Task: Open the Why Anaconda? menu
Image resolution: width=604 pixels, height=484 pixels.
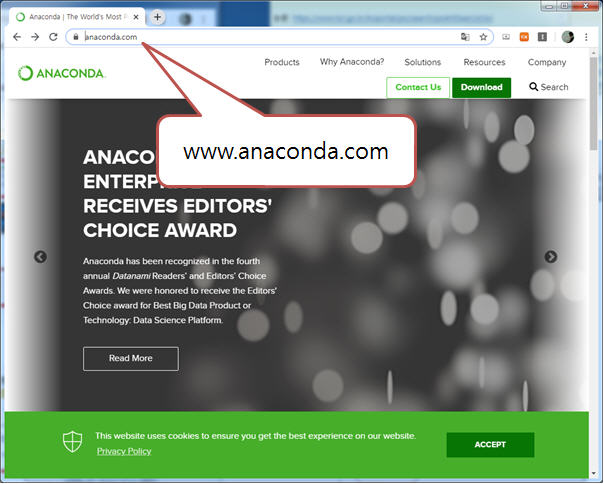Action: tap(352, 62)
